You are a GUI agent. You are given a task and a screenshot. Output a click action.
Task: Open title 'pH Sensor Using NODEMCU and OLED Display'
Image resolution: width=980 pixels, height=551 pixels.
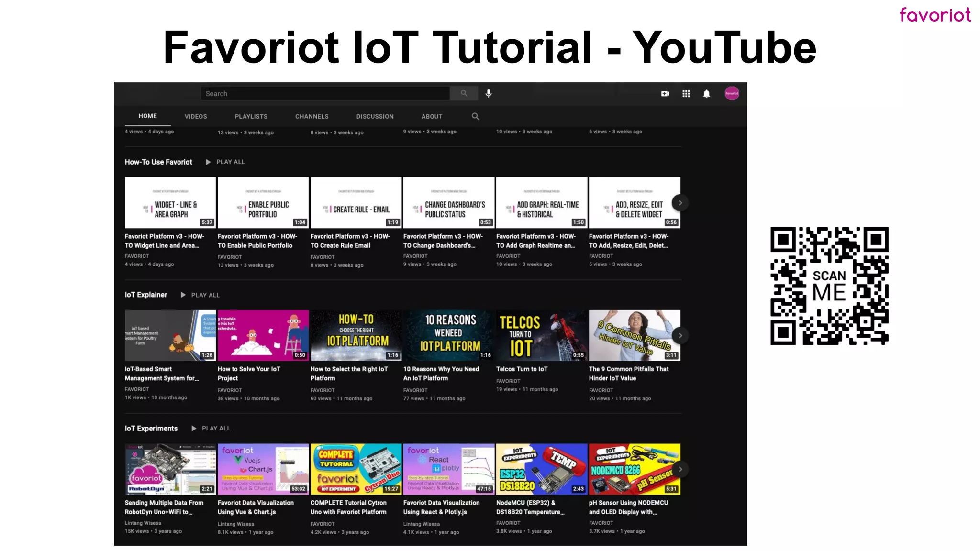[x=628, y=507]
